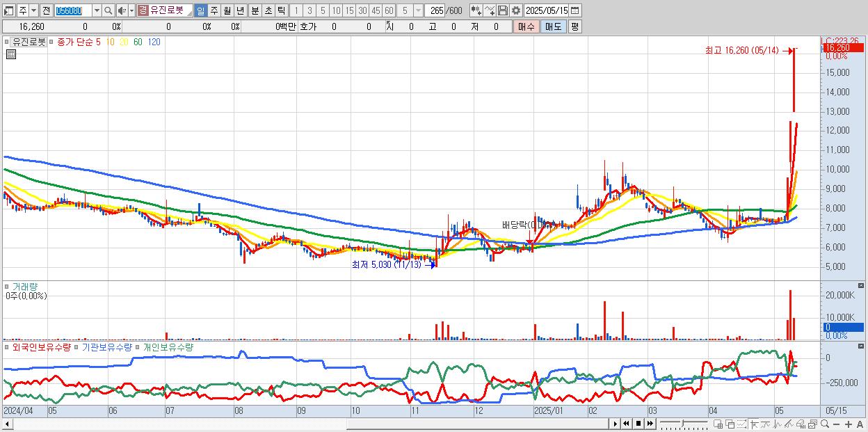The height and width of the screenshot is (432, 868).
Task: Adjust the replay speed slider
Action: click(x=684, y=424)
